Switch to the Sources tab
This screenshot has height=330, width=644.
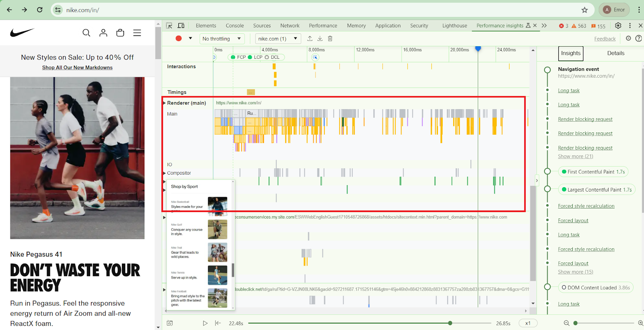click(262, 25)
